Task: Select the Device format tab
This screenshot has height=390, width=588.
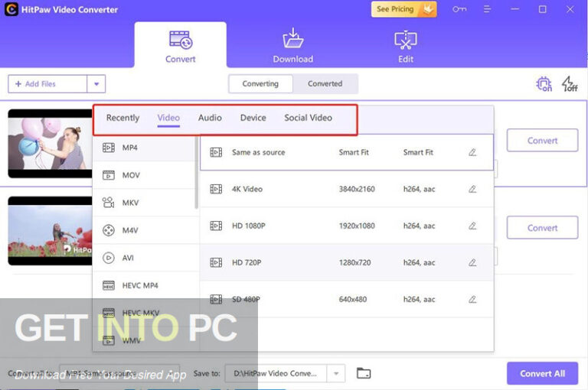Action: tap(253, 118)
